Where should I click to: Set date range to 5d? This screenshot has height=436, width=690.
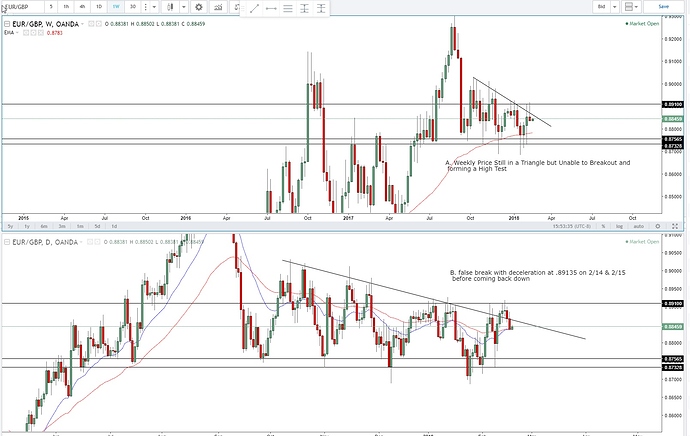coord(97,226)
